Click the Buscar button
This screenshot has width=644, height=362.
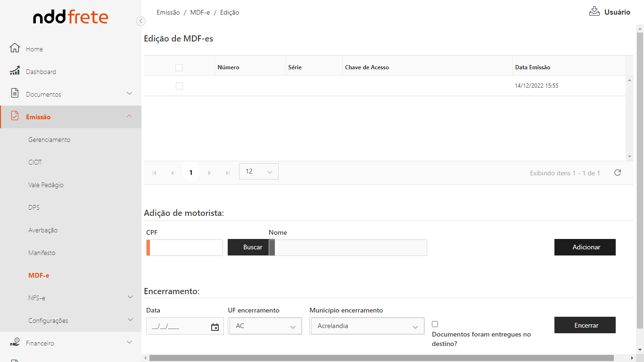(x=252, y=247)
